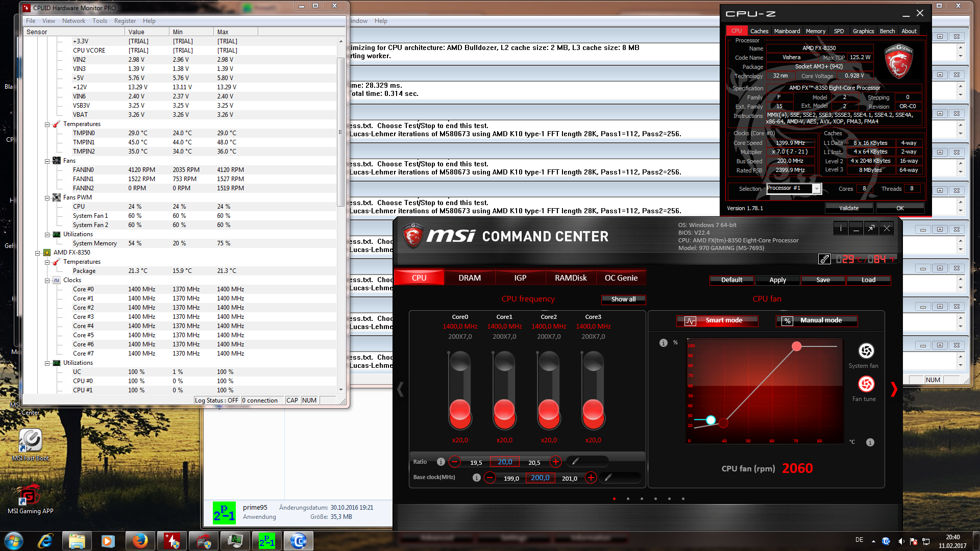Click the fan chart °C info icon
Screen dimensions: 980x551
(x=870, y=442)
